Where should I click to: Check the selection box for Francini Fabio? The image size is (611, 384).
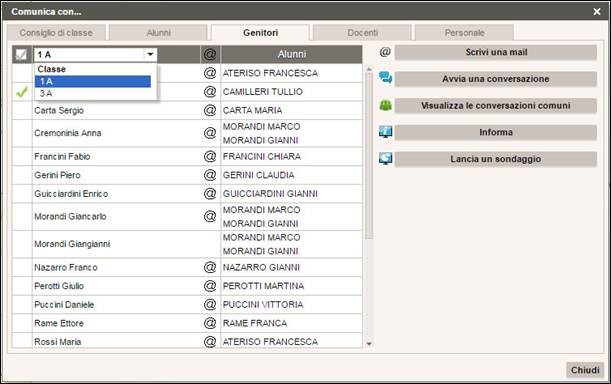22,156
